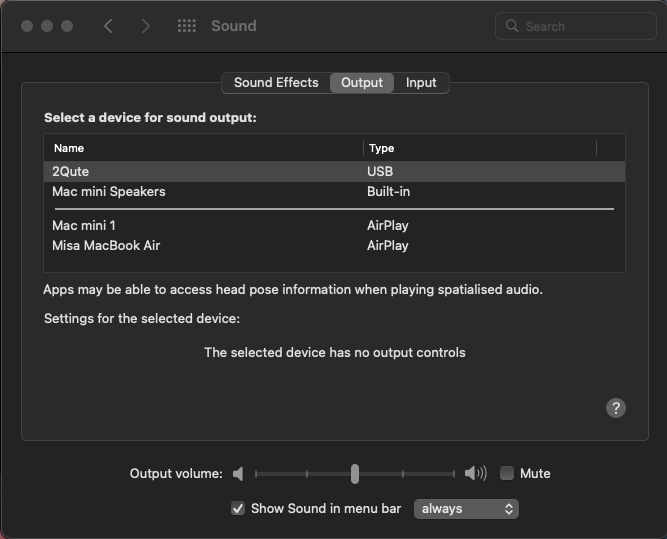This screenshot has width=667, height=539.
Task: Click the red close window button
Action: tap(27, 26)
